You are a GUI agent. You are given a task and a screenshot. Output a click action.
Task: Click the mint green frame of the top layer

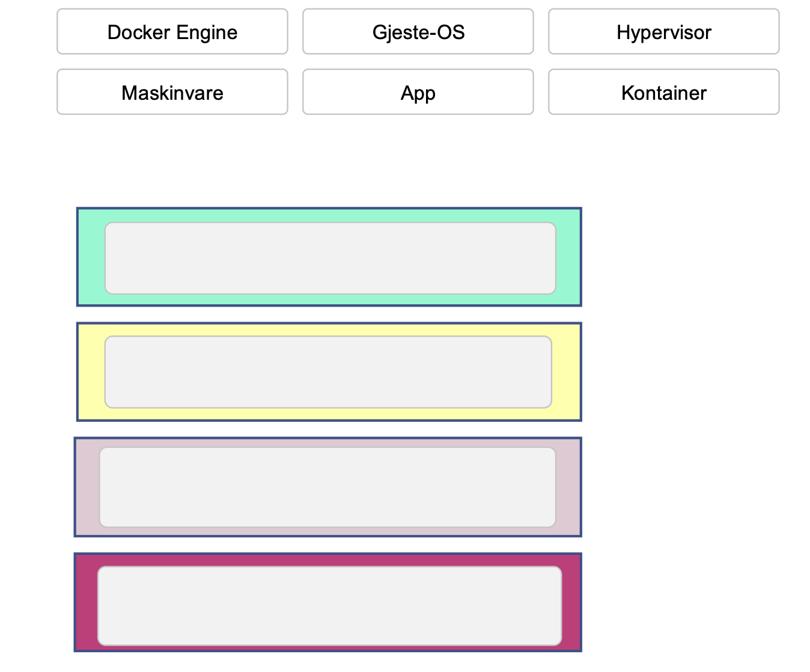pos(90,257)
